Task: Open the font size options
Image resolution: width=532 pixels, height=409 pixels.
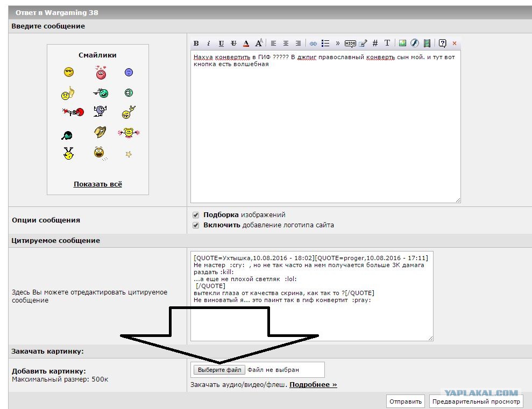Action: [259, 43]
